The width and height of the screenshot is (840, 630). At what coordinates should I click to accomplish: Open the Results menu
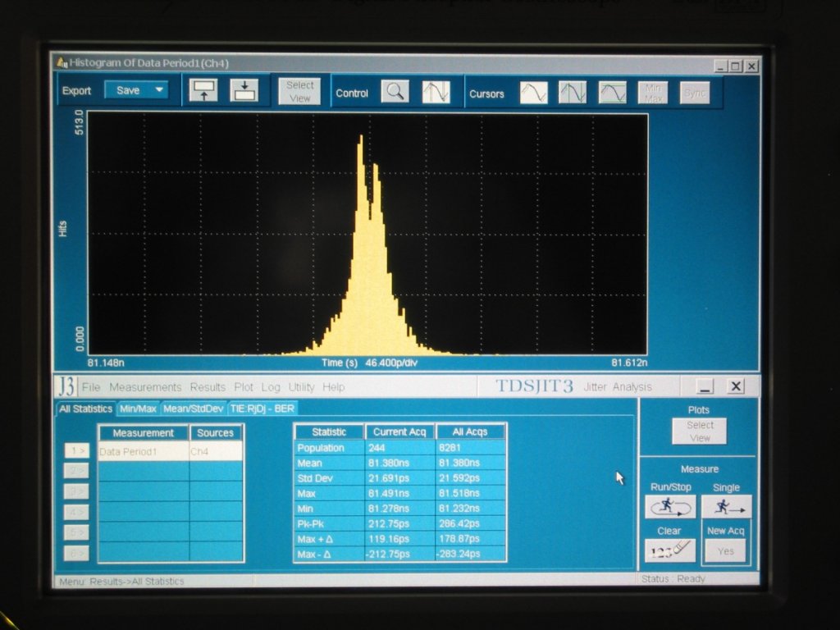pyautogui.click(x=208, y=387)
